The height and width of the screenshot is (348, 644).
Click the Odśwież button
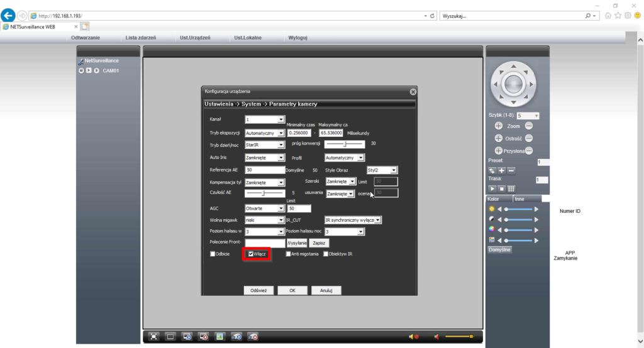pos(258,291)
